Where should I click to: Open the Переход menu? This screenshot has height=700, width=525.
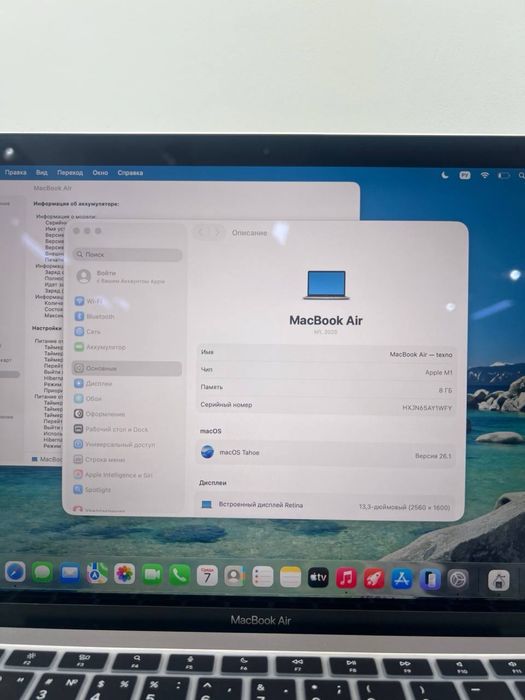click(x=70, y=172)
